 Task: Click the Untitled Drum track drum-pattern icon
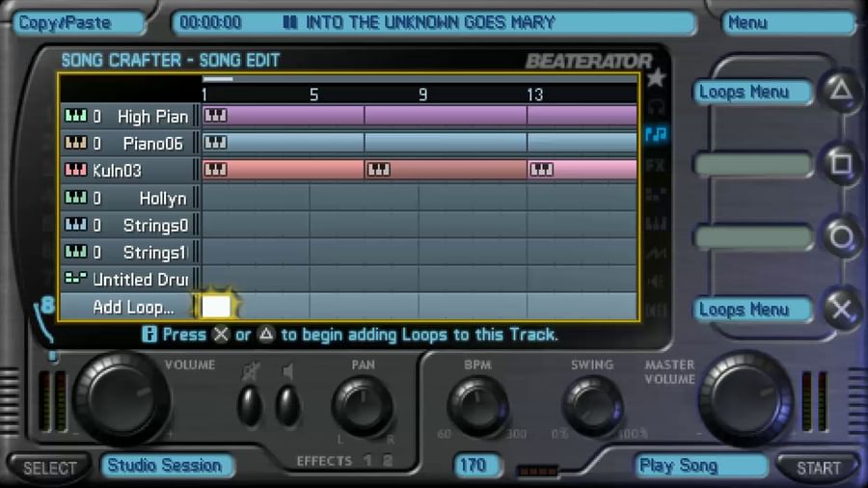pyautogui.click(x=75, y=278)
